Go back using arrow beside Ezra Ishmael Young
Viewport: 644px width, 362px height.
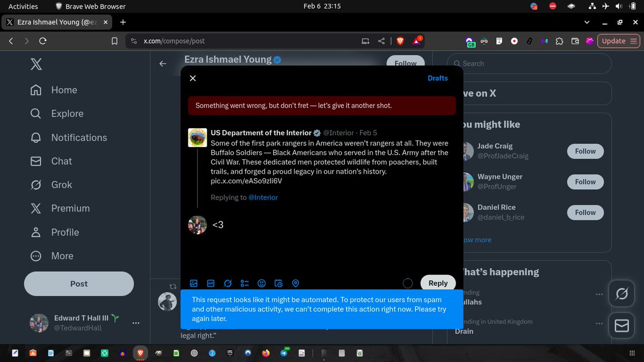(x=163, y=64)
